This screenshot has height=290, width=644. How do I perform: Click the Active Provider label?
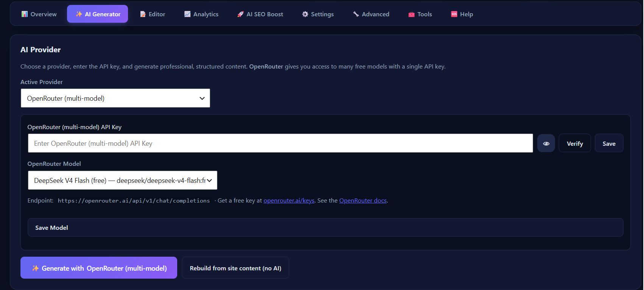point(42,82)
